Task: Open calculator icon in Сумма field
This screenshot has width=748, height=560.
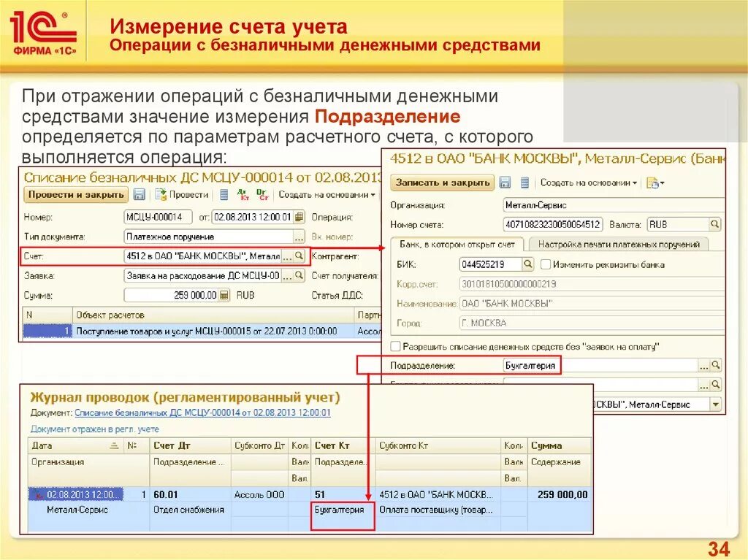Action: coord(224,295)
